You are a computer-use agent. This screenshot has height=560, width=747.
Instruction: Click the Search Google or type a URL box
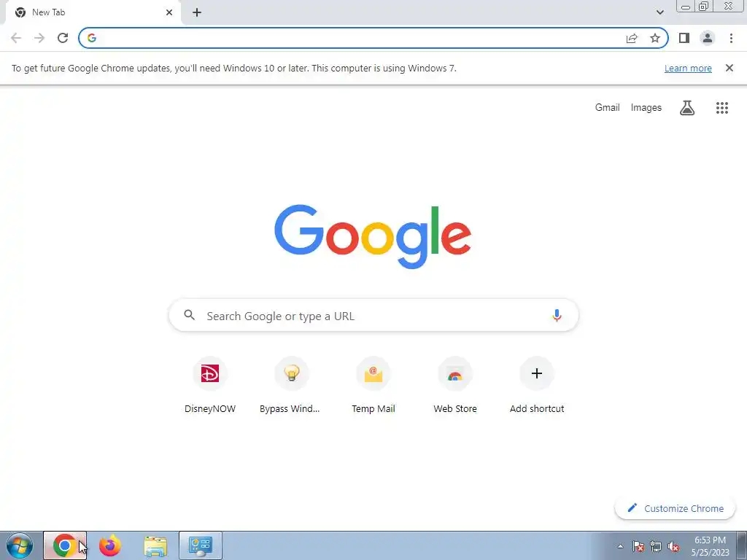tap(373, 315)
